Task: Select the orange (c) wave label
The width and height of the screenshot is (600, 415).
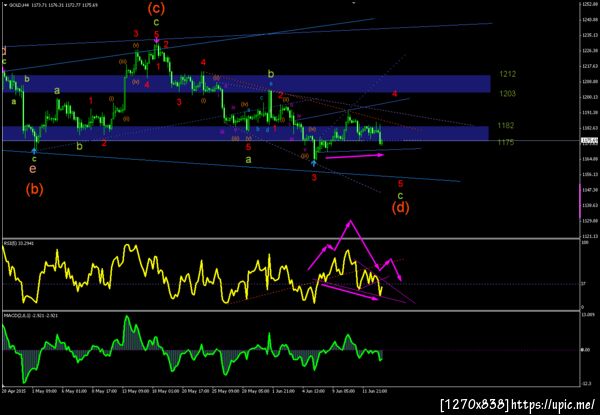Action: [156, 9]
